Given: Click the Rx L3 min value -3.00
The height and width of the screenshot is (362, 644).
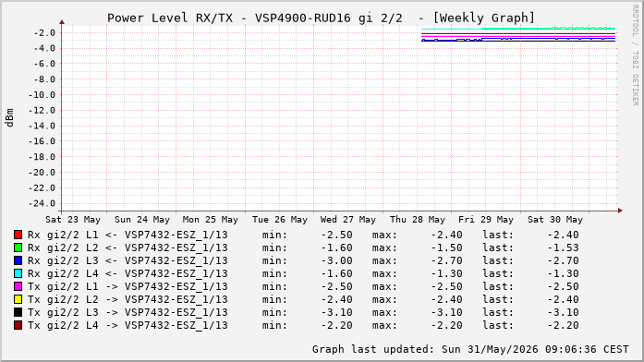Looking at the screenshot, I should (337, 260).
